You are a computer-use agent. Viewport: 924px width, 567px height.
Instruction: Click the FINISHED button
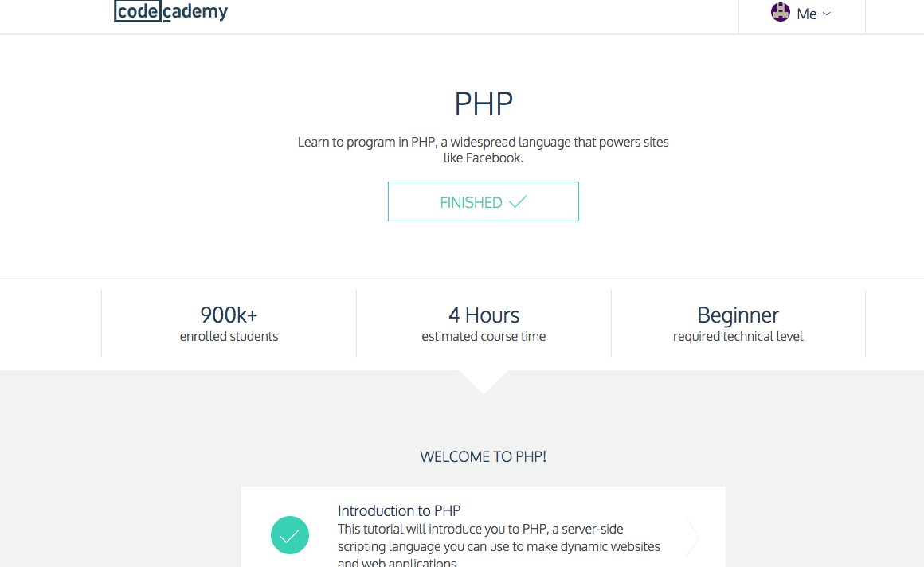pos(483,201)
